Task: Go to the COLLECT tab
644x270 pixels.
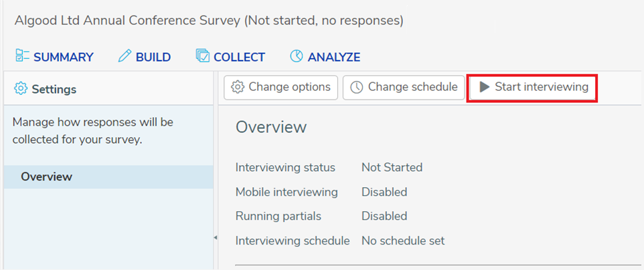Action: pyautogui.click(x=230, y=57)
